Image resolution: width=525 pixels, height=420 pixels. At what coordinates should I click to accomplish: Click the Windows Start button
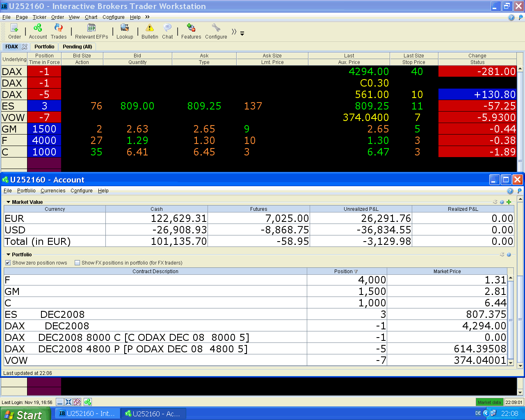coord(25,414)
